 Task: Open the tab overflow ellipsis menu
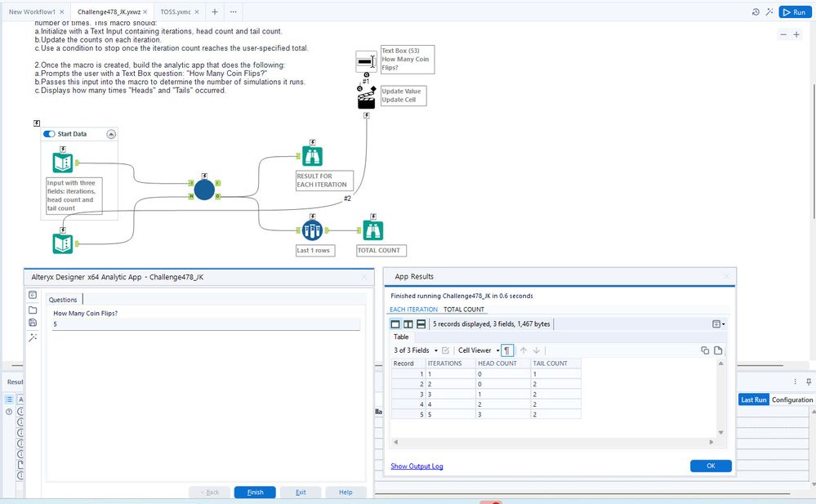pos(233,11)
